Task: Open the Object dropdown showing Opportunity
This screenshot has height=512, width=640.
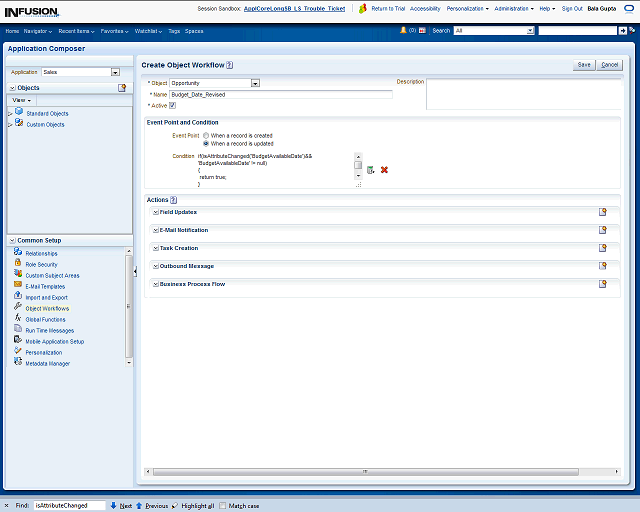Action: pos(255,83)
